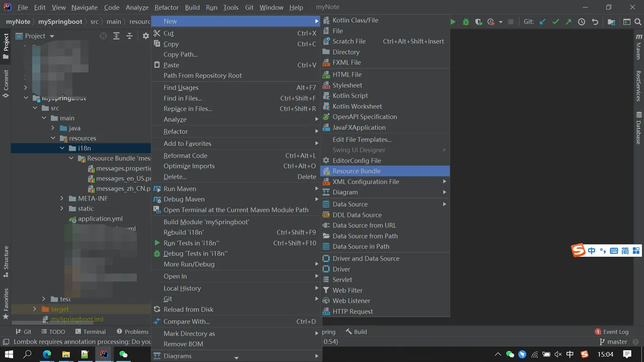Collapse the main folder in the tree
644x362 pixels.
coord(44,118)
